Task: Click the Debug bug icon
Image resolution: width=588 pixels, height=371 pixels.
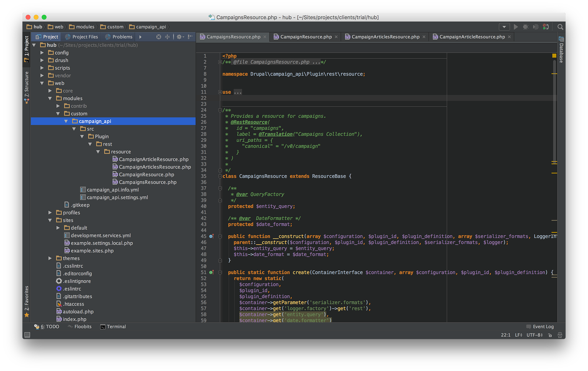Action: (526, 27)
